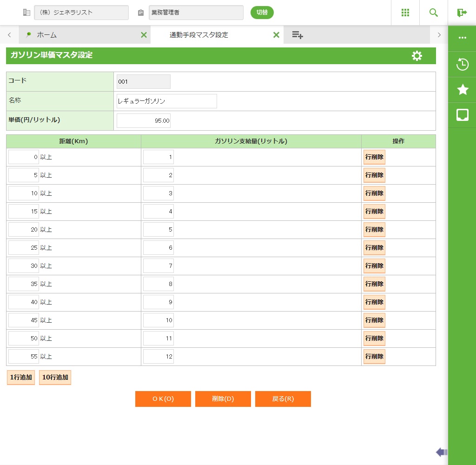Click the OK(O) button
Image resolution: width=476 pixels, height=465 pixels.
pos(163,399)
